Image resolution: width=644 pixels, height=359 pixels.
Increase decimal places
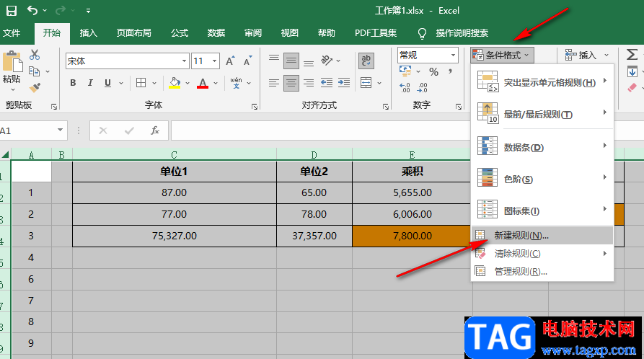[405, 87]
